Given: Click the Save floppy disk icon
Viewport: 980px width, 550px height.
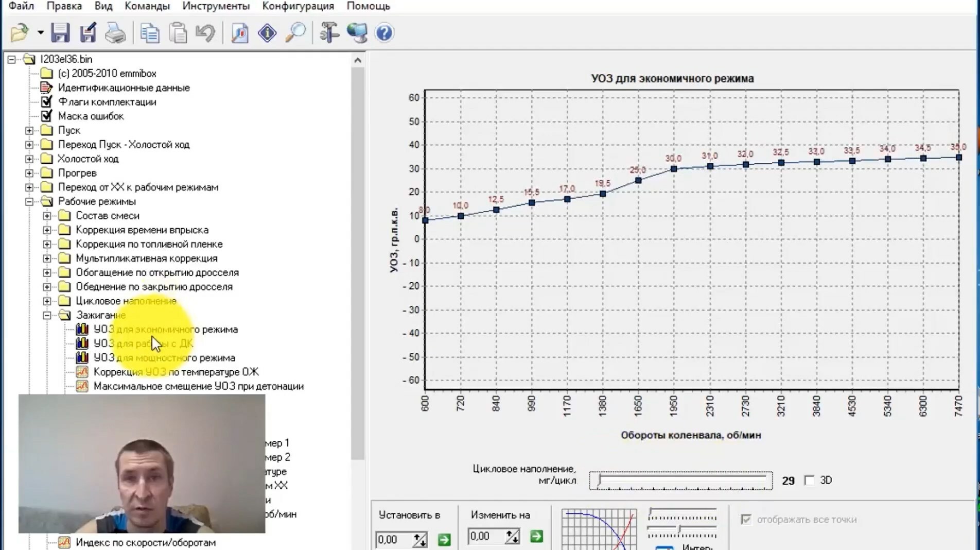Looking at the screenshot, I should point(60,33).
